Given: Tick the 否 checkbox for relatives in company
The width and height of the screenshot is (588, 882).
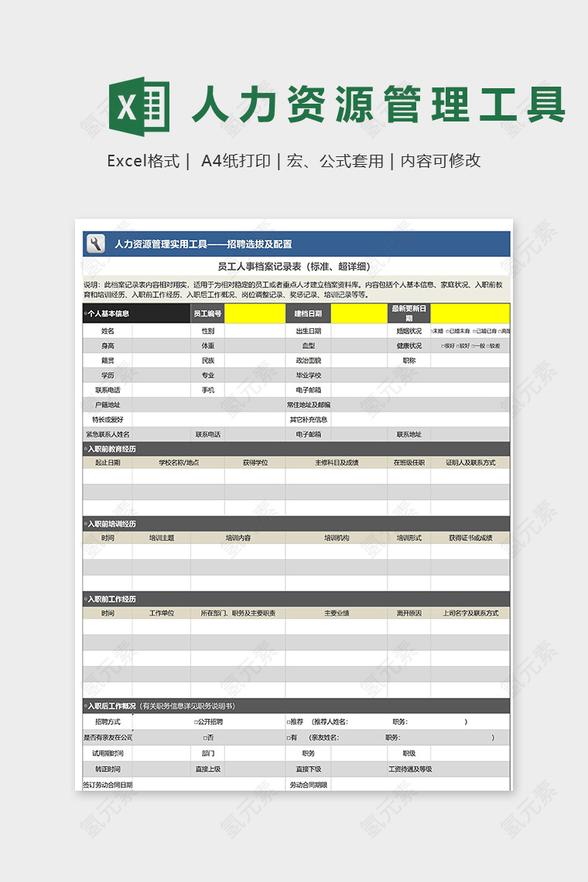Looking at the screenshot, I should click(205, 738).
